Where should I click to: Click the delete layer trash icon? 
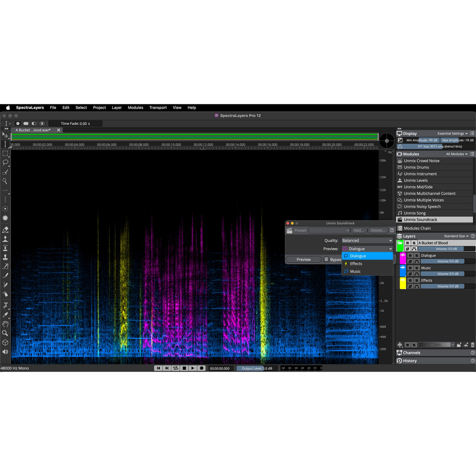point(473,345)
